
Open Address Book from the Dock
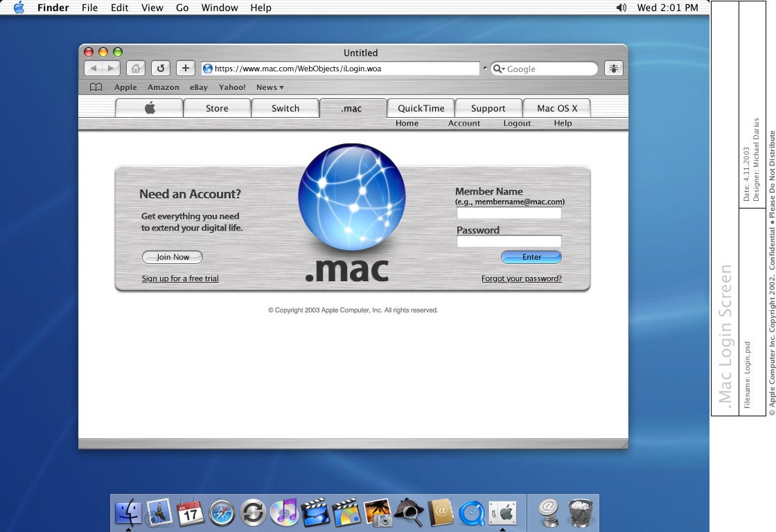click(441, 512)
